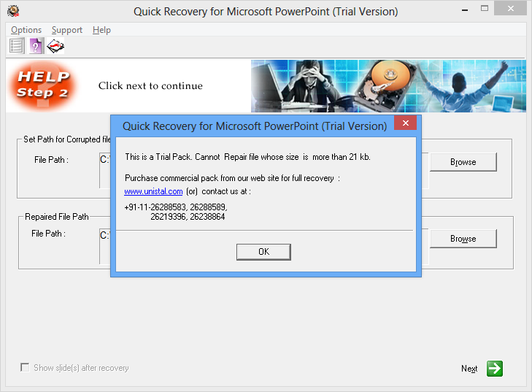Screen dimensions: 532x392
Task: Open the purple help document icon
Action: click(36, 46)
